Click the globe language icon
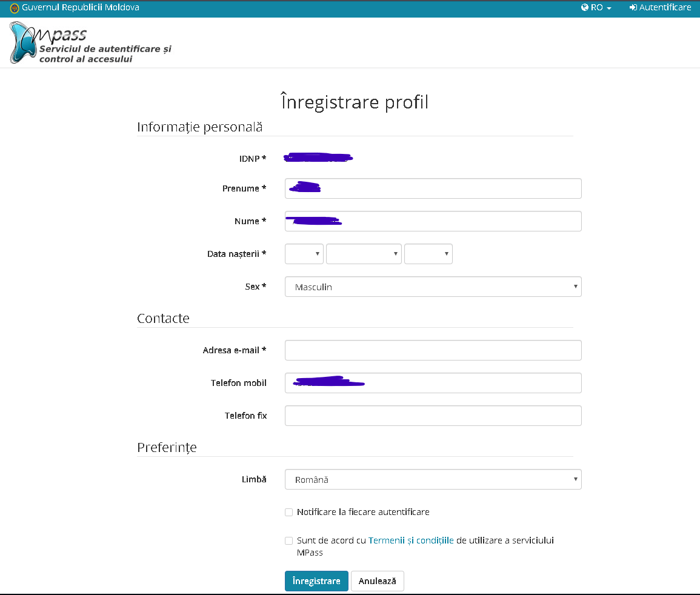The width and height of the screenshot is (700, 595). click(x=584, y=8)
